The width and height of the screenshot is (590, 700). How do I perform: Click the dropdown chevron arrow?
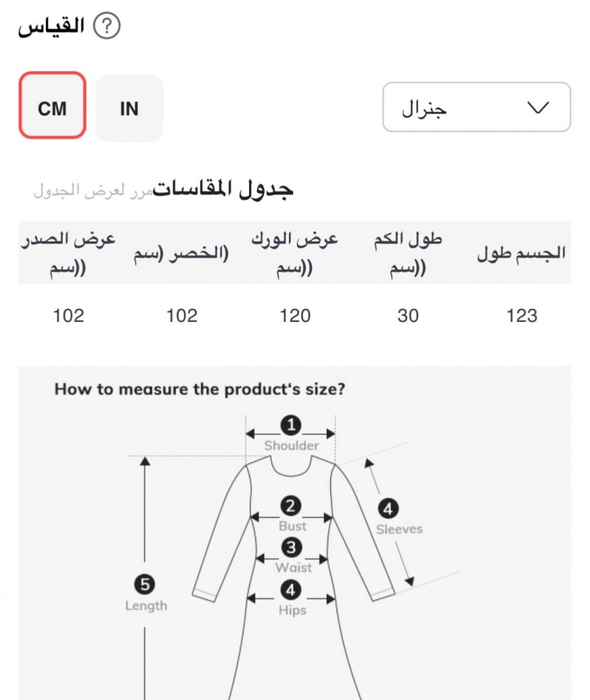pyautogui.click(x=537, y=108)
